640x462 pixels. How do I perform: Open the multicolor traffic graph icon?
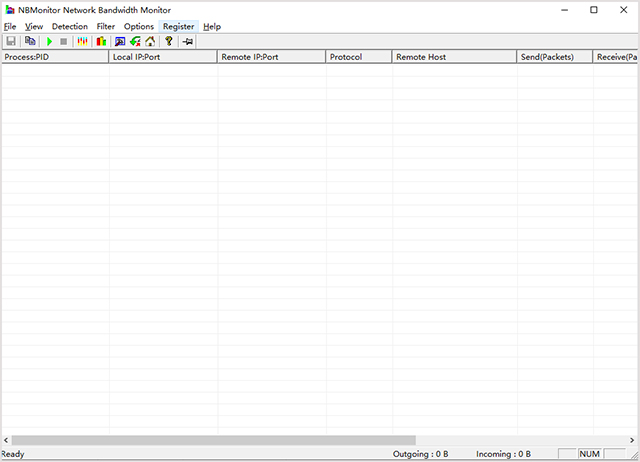tap(83, 41)
